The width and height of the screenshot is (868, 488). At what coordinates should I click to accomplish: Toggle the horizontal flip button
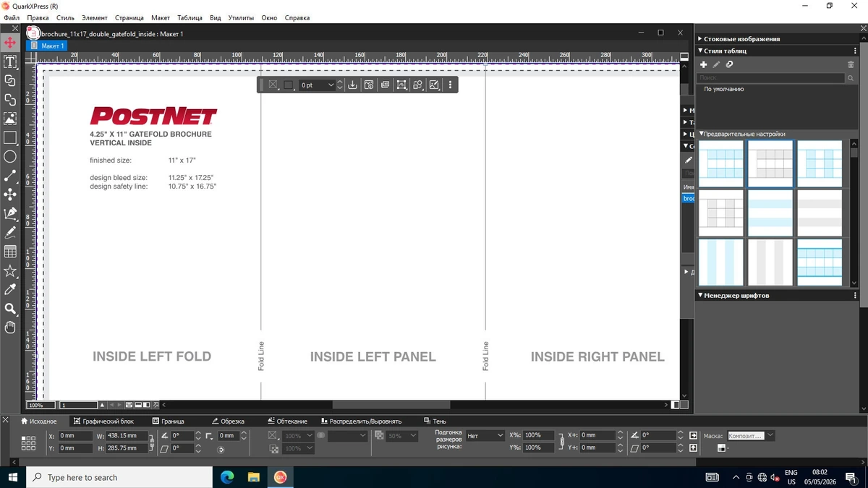(693, 435)
